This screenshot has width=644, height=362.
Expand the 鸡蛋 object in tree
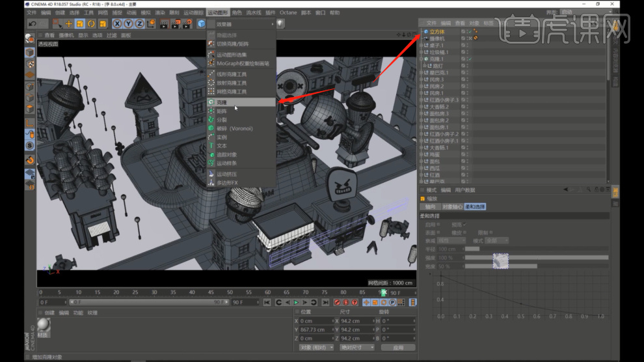421,154
